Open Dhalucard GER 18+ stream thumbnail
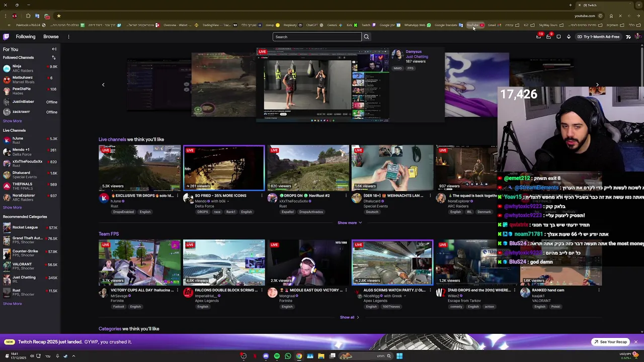644x362 pixels. click(x=392, y=168)
